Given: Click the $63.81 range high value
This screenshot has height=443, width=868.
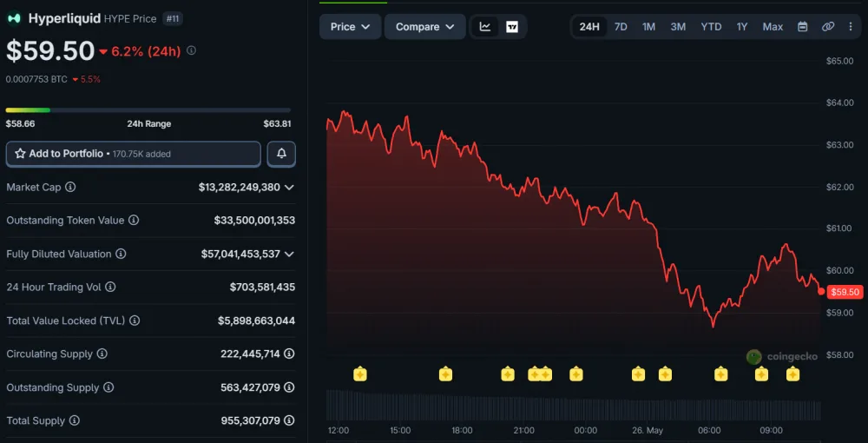Looking at the screenshot, I should [278, 123].
